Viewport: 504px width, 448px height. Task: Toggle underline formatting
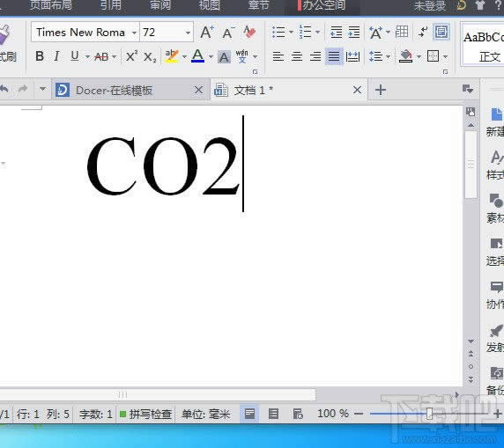click(75, 56)
